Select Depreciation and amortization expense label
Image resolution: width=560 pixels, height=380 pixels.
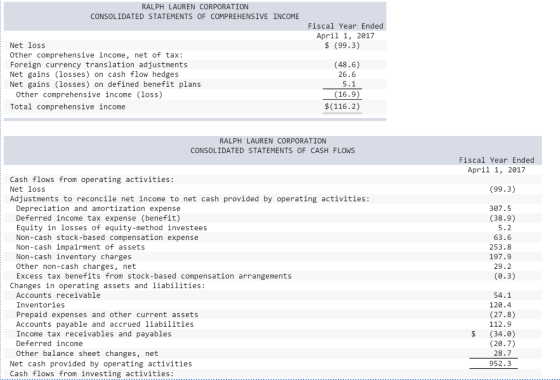point(98,209)
